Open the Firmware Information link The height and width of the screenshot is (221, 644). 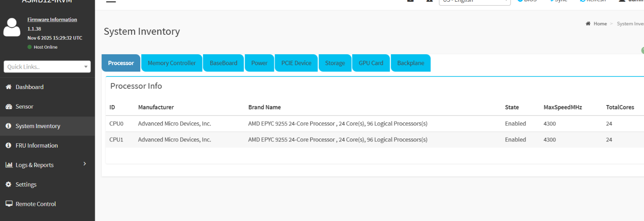[x=52, y=20]
